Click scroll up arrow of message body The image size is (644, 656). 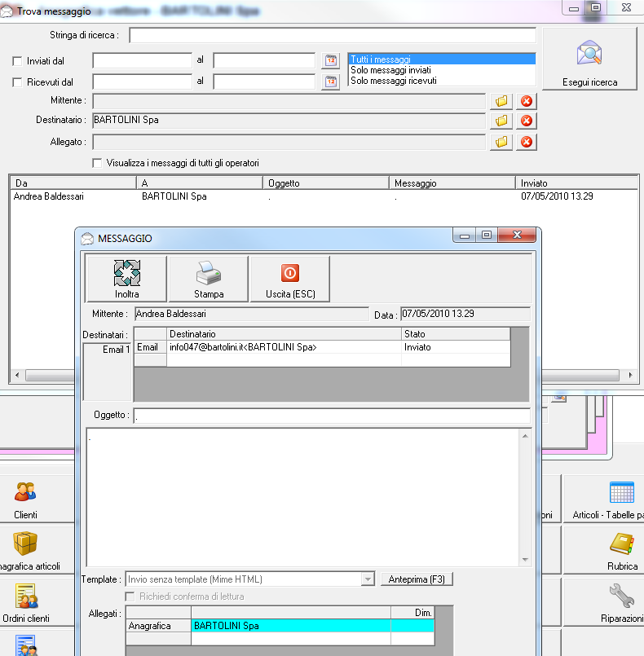[525, 436]
